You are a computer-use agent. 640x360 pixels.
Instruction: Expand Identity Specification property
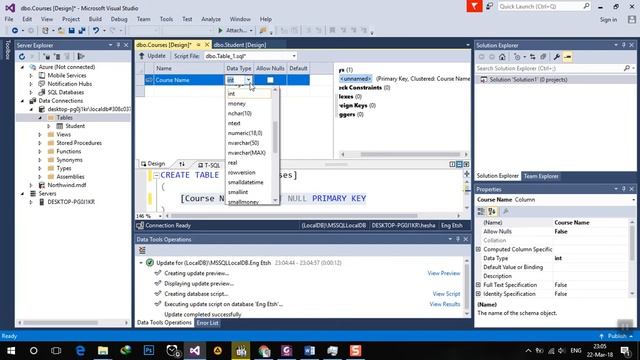coord(479,294)
